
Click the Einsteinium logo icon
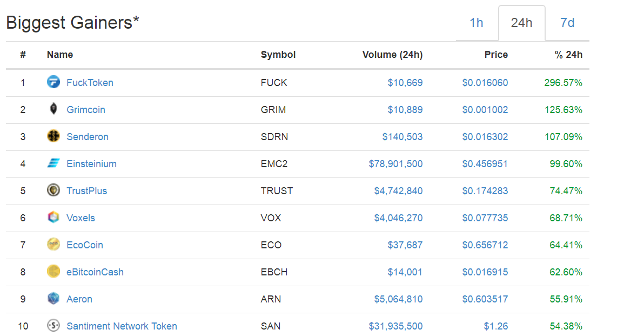tap(53, 163)
